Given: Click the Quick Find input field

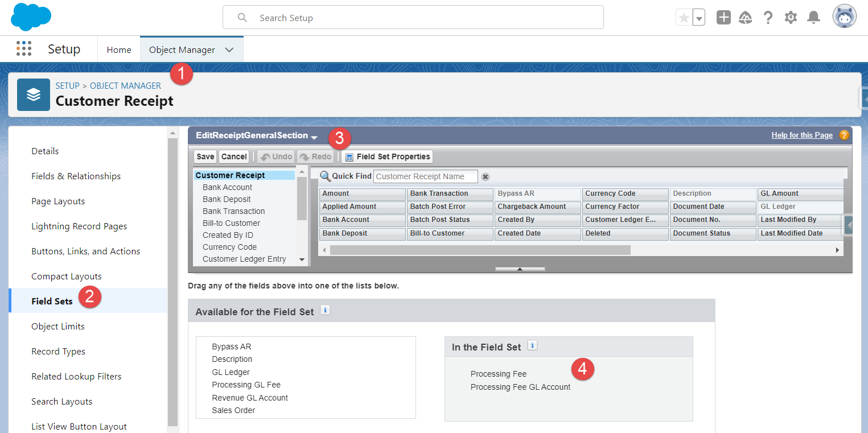Looking at the screenshot, I should point(425,176).
